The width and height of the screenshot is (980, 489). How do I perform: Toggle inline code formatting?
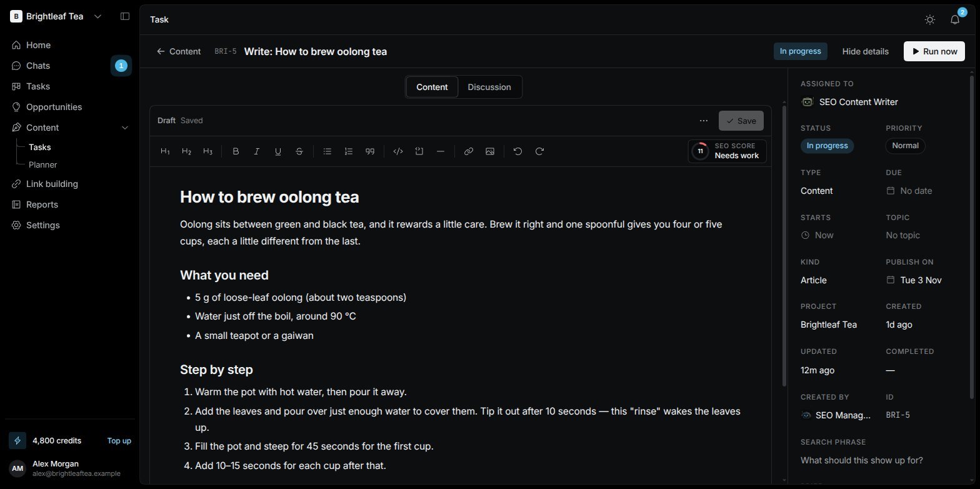pyautogui.click(x=397, y=151)
